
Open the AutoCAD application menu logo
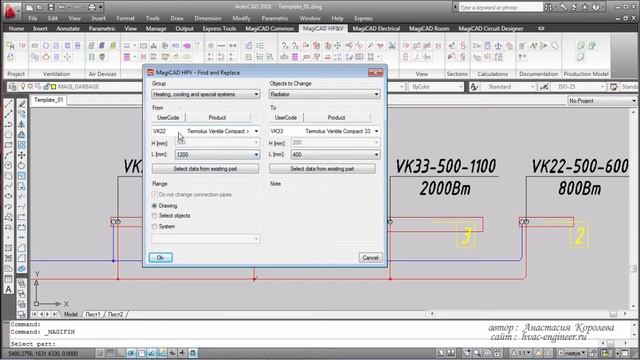(x=10, y=11)
